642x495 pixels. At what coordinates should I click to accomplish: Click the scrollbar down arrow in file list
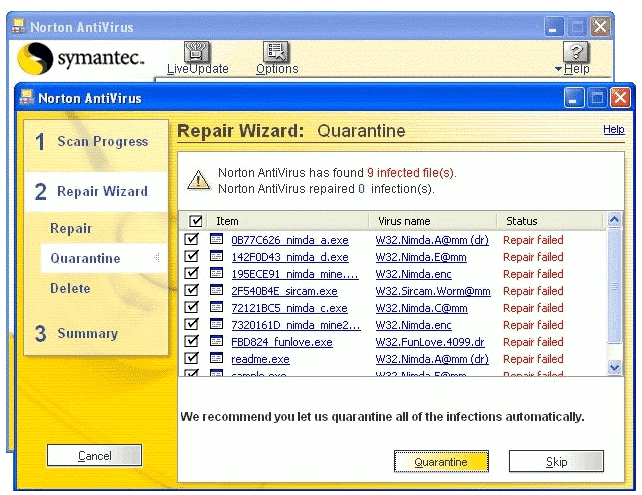pos(614,368)
